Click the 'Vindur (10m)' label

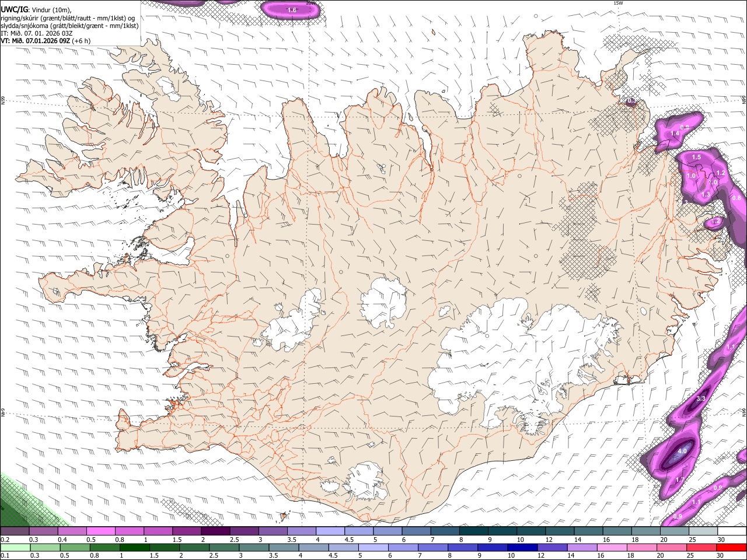[x=51, y=9]
